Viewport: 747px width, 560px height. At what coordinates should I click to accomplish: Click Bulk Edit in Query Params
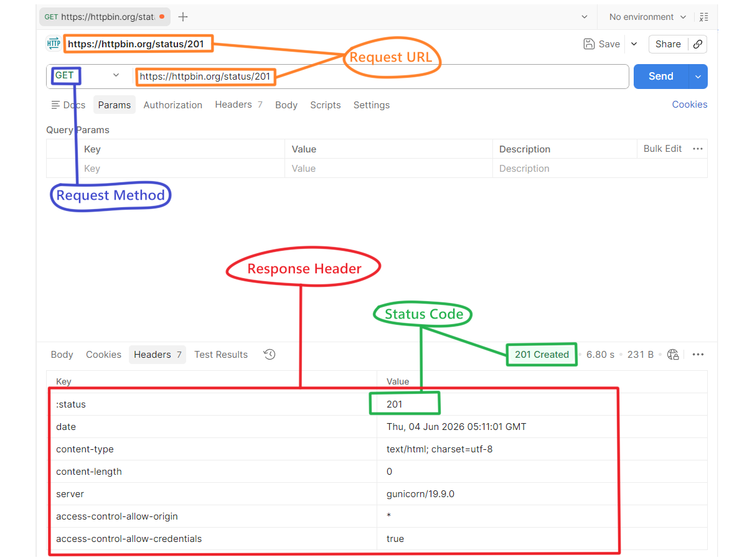662,149
